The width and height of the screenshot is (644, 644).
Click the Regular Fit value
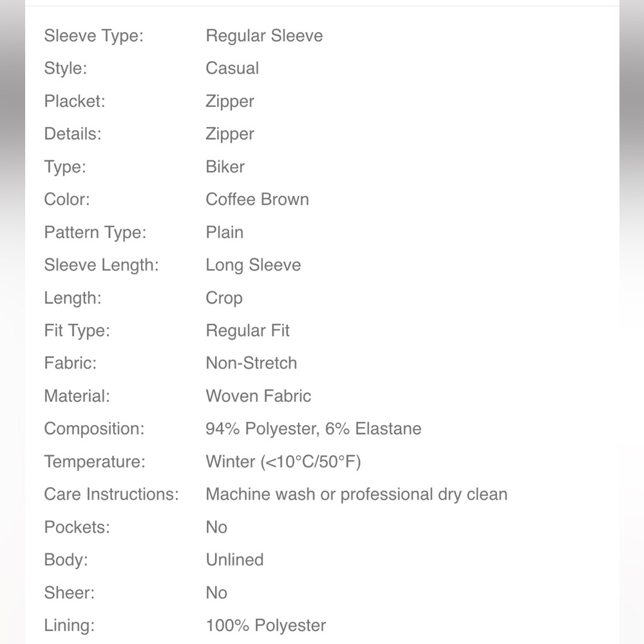pos(247,331)
